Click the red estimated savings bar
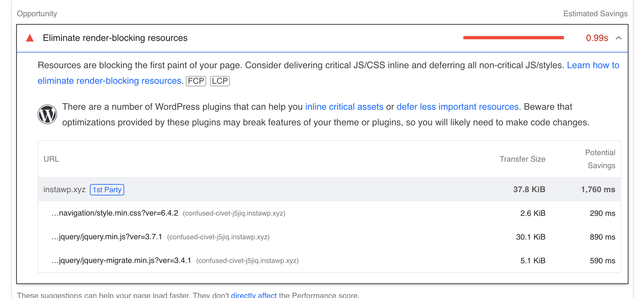The width and height of the screenshot is (644, 298). tap(514, 37)
